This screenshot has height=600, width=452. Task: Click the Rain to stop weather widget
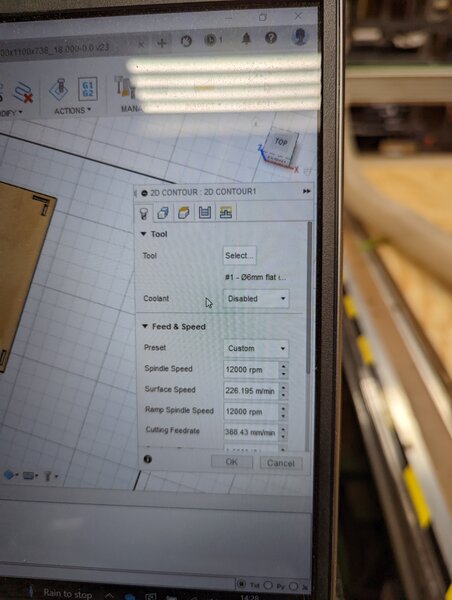click(x=68, y=594)
